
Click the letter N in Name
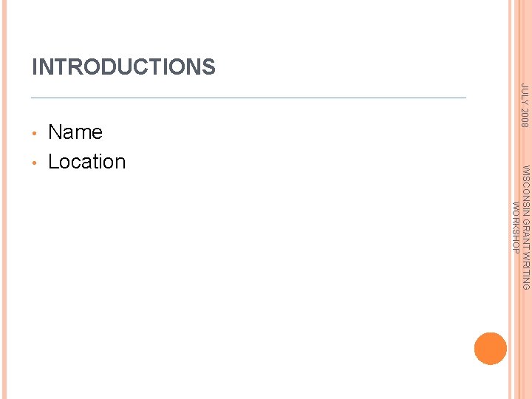tap(55, 132)
